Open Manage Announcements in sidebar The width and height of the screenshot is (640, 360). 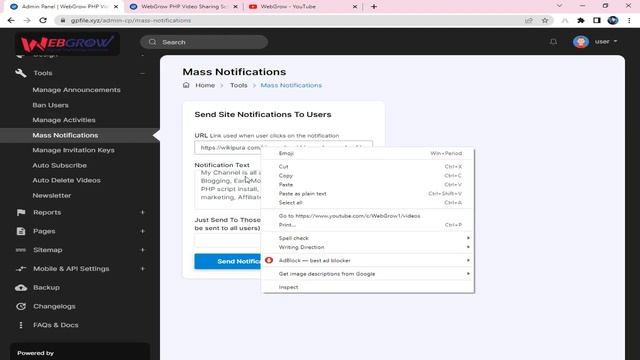76,90
